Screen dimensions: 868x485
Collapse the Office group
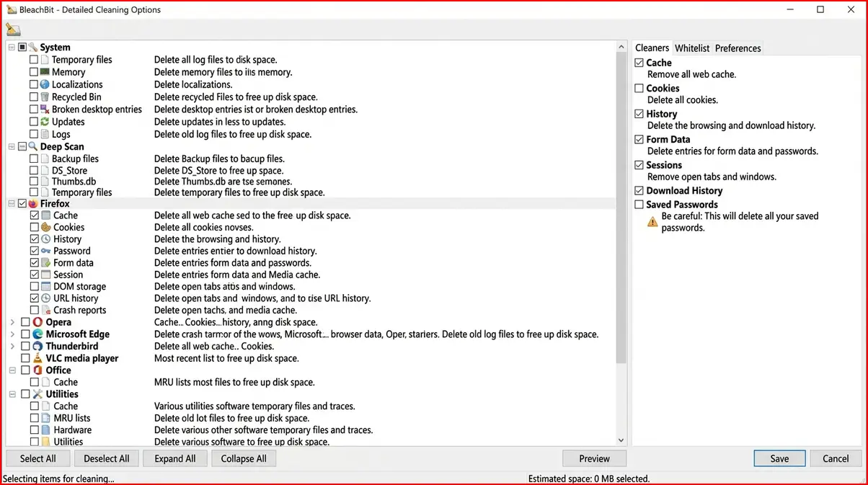(x=12, y=370)
